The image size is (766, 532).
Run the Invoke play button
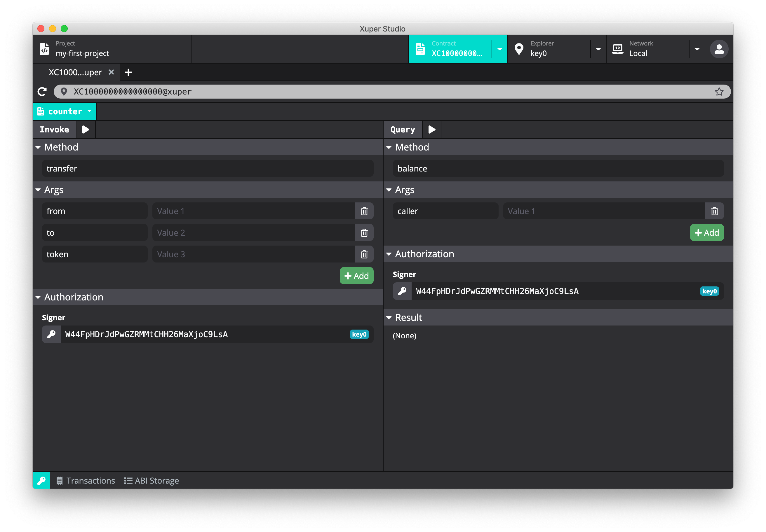point(86,129)
